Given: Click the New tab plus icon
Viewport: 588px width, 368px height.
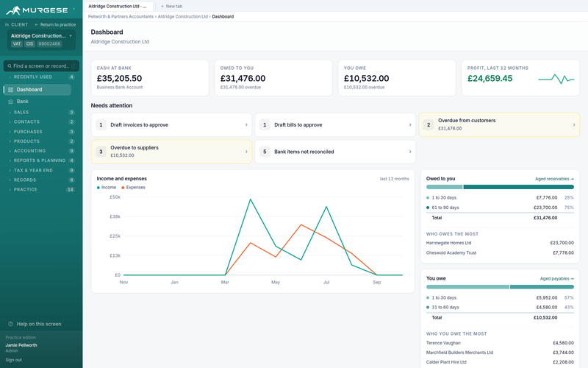Looking at the screenshot, I should pos(162,7).
